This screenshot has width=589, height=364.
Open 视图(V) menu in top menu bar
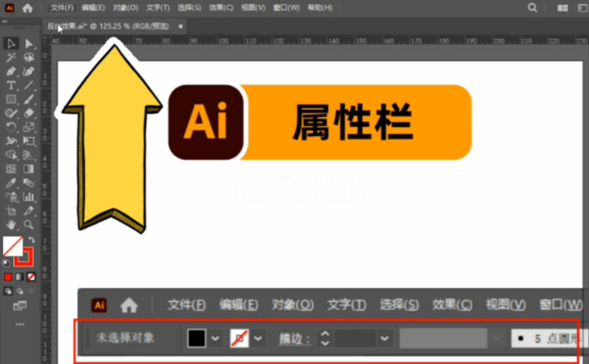pos(253,8)
